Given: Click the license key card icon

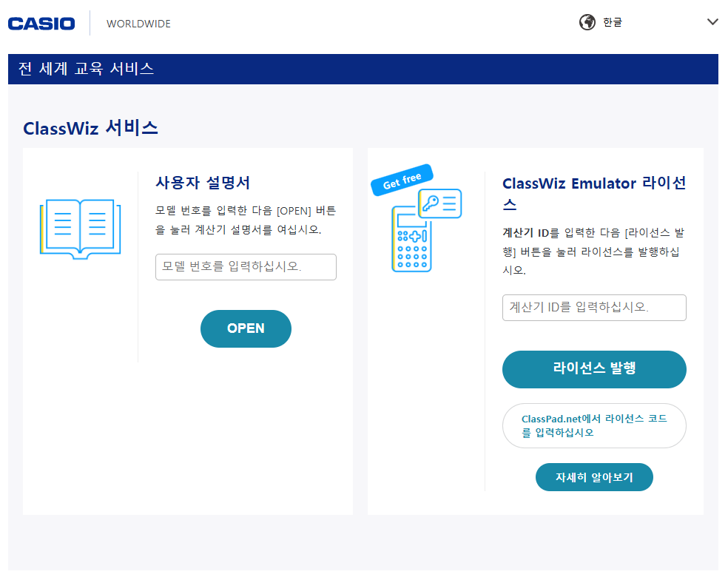Looking at the screenshot, I should (x=441, y=203).
